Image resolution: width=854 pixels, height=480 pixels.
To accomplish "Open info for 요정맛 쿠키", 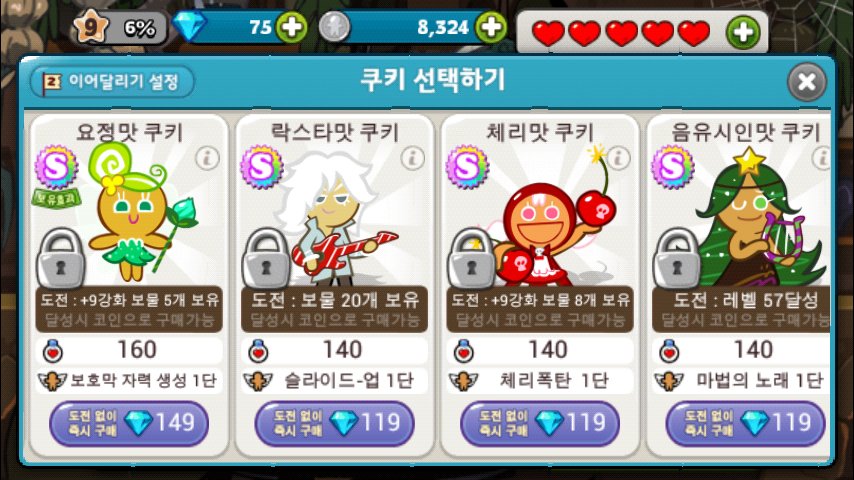I will tap(207, 159).
